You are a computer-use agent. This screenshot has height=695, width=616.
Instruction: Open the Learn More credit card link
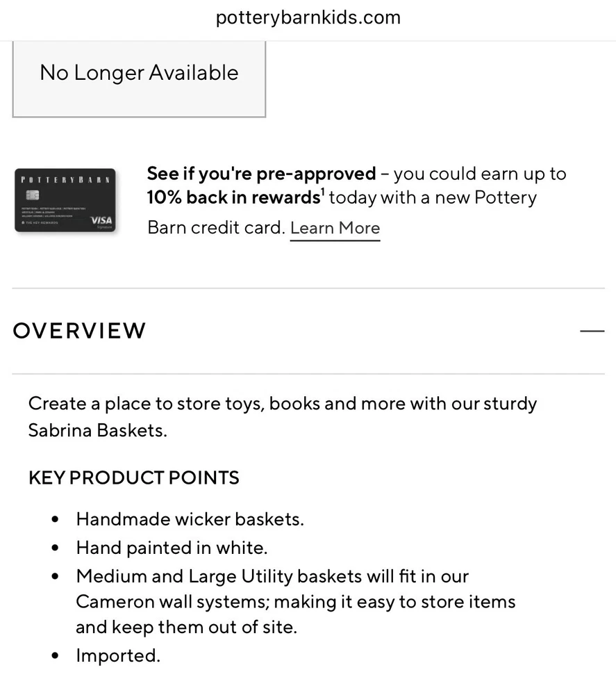tap(335, 228)
